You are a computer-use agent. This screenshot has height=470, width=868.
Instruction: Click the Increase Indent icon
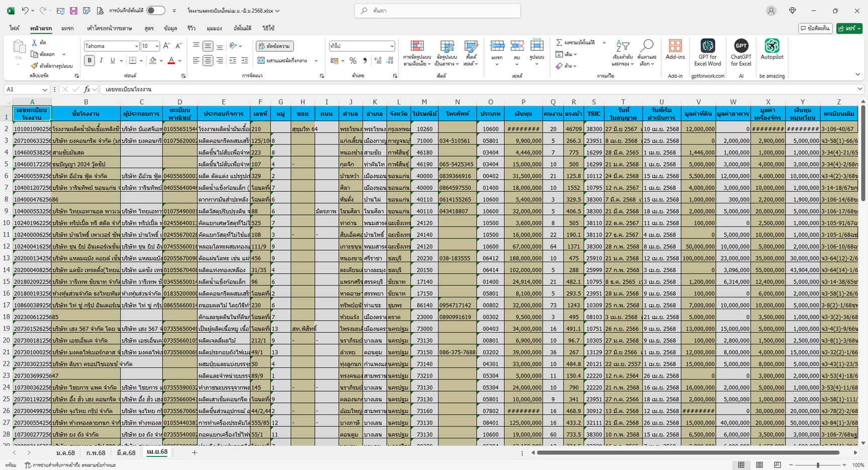tap(245, 60)
